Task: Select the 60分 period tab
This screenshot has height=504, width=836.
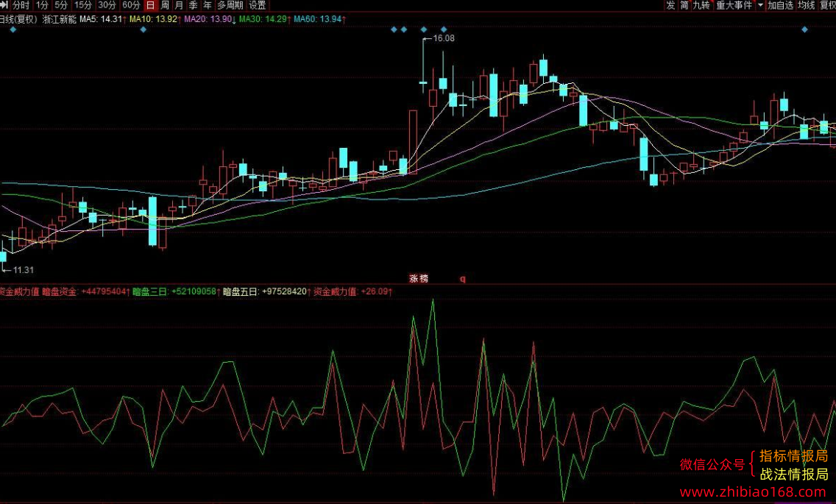Action: click(131, 5)
